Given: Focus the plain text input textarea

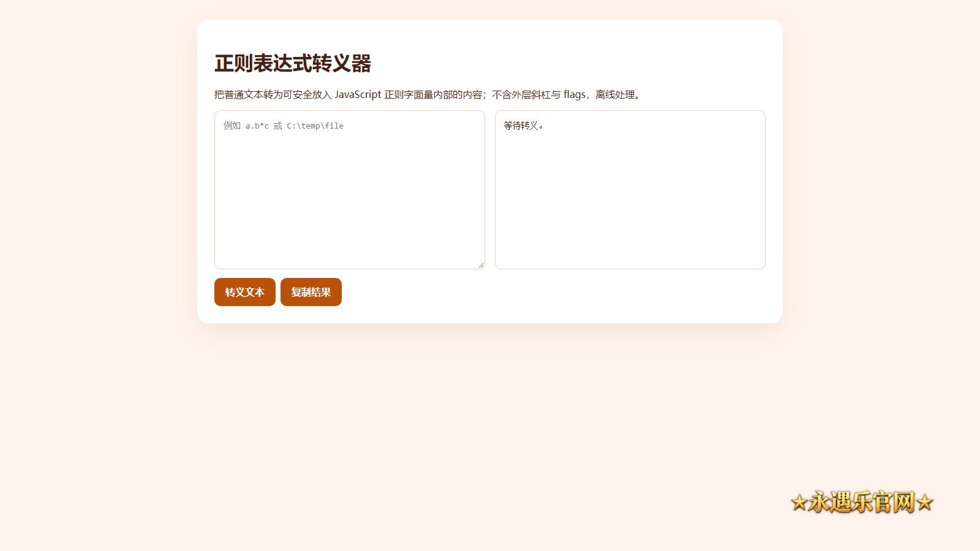Looking at the screenshot, I should click(350, 190).
